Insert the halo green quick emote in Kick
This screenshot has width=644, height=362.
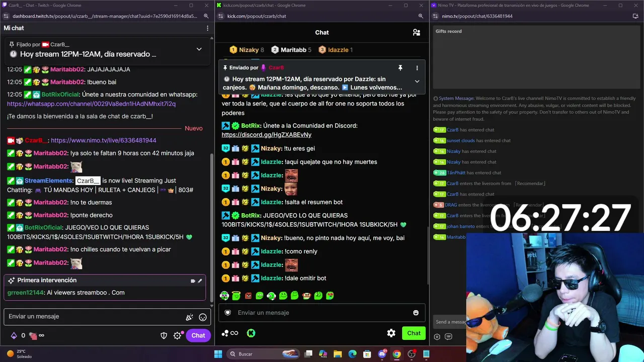[x=236, y=296]
